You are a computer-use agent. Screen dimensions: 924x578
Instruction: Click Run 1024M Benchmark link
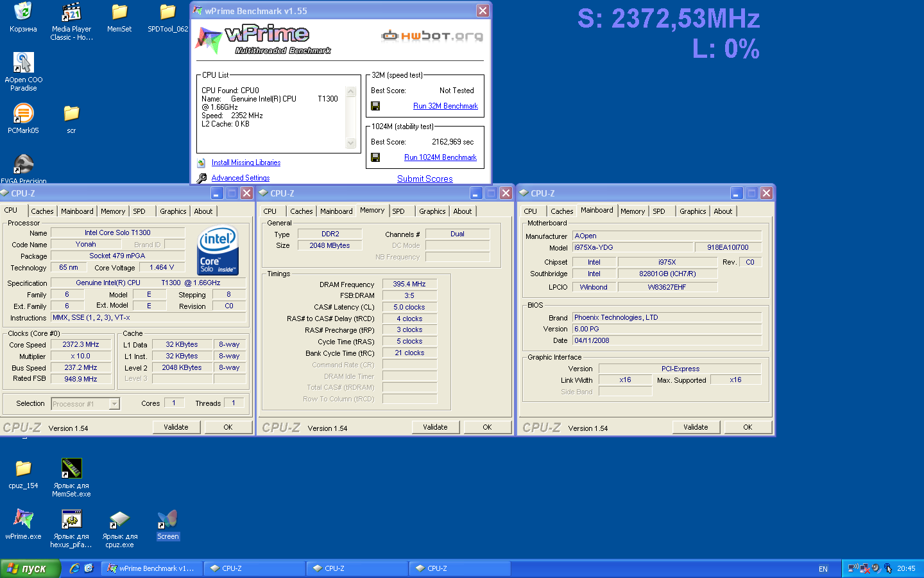(x=440, y=157)
